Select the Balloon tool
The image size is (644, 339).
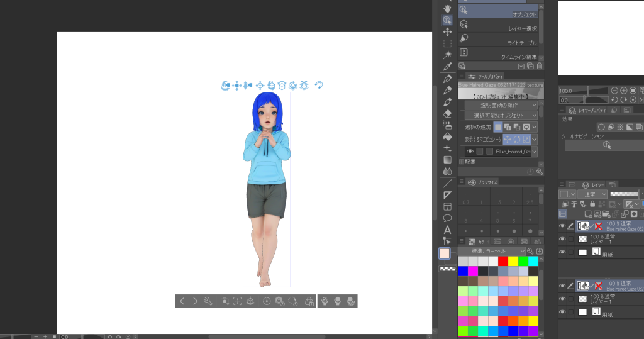tap(447, 218)
